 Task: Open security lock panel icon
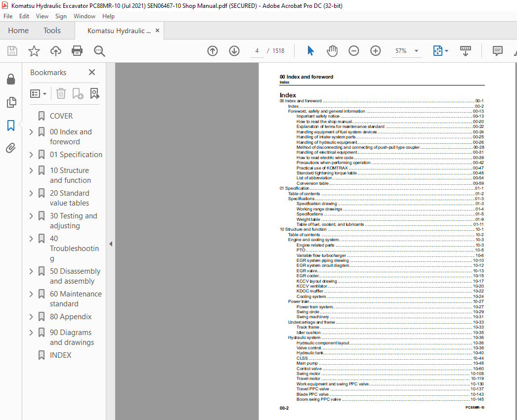[x=11, y=79]
